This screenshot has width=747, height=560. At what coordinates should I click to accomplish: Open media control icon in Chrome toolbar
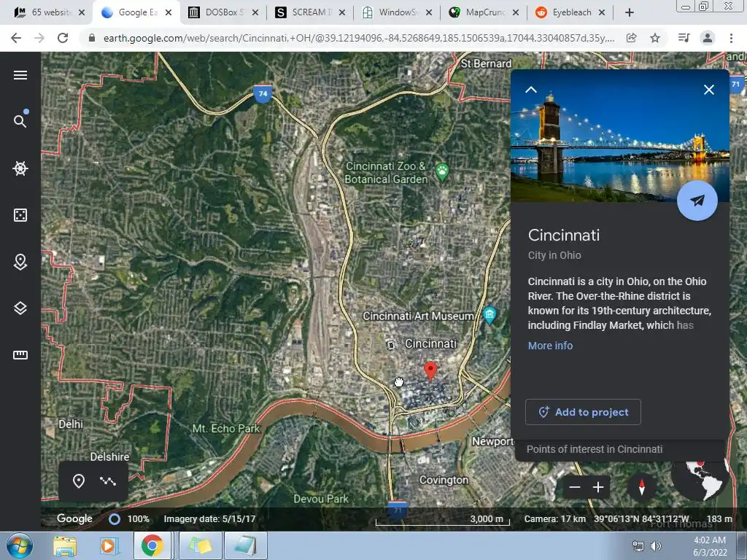(x=684, y=38)
